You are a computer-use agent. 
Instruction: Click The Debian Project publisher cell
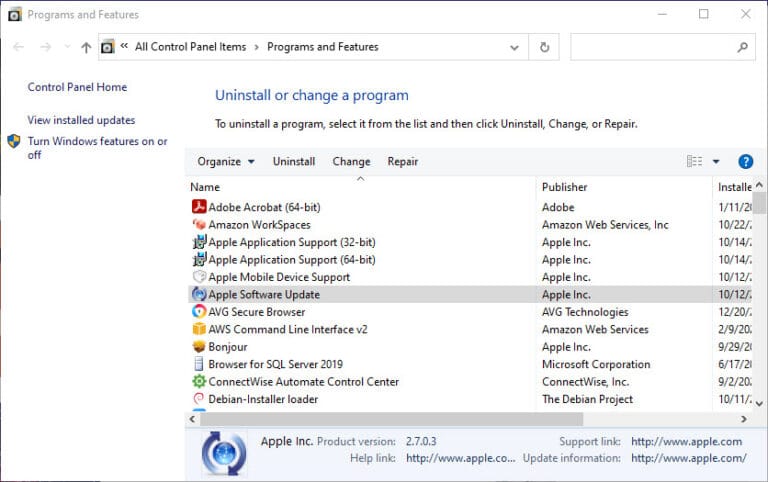(x=587, y=399)
